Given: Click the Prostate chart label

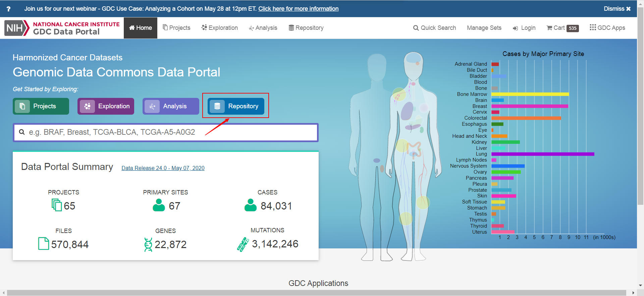Looking at the screenshot, I should (478, 190).
